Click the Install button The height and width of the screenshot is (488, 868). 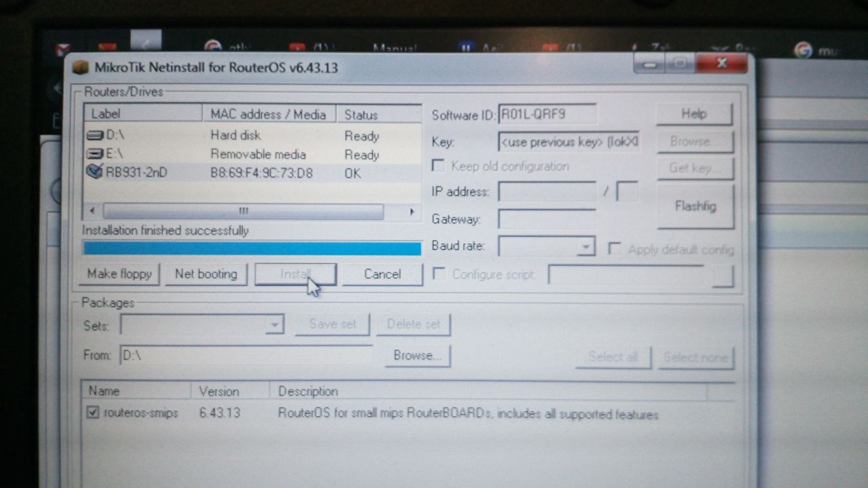[295, 274]
